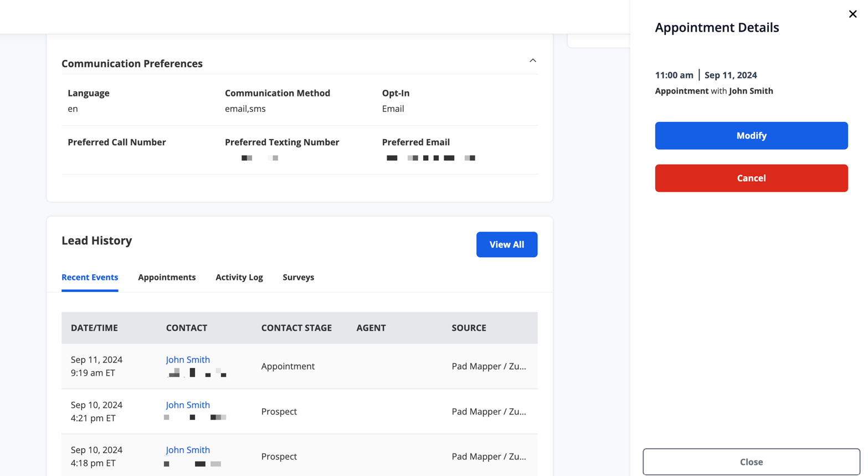
Task: Click the blue Modify button
Action: 751,136
